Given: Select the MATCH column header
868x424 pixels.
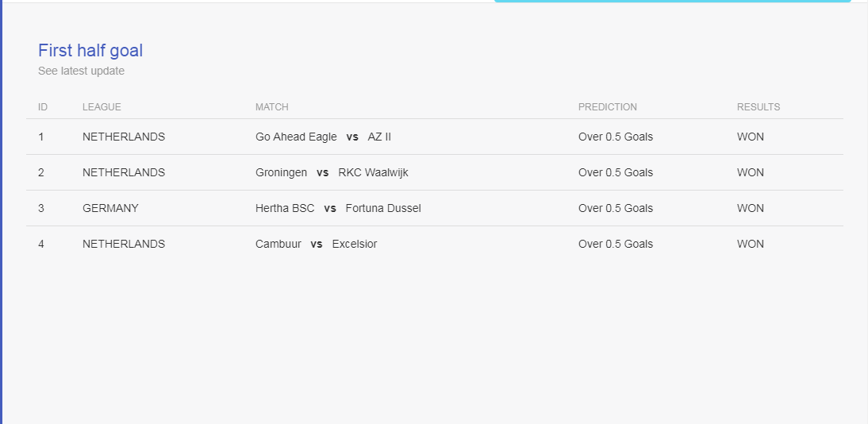Looking at the screenshot, I should pyautogui.click(x=272, y=107).
